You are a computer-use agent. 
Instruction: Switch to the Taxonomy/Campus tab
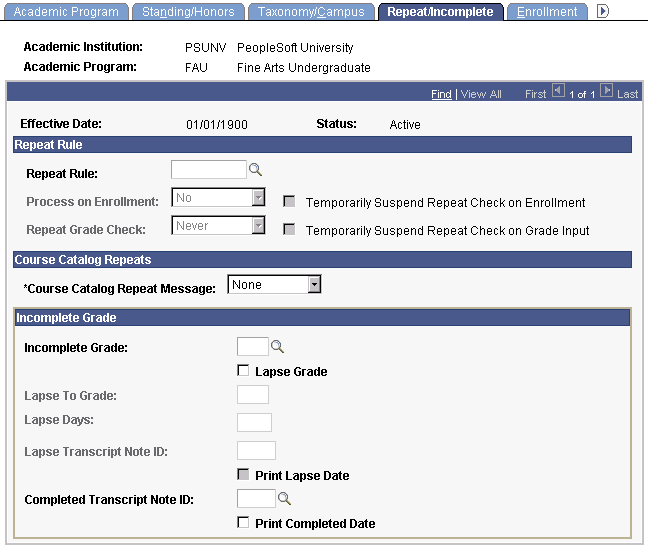pos(311,12)
